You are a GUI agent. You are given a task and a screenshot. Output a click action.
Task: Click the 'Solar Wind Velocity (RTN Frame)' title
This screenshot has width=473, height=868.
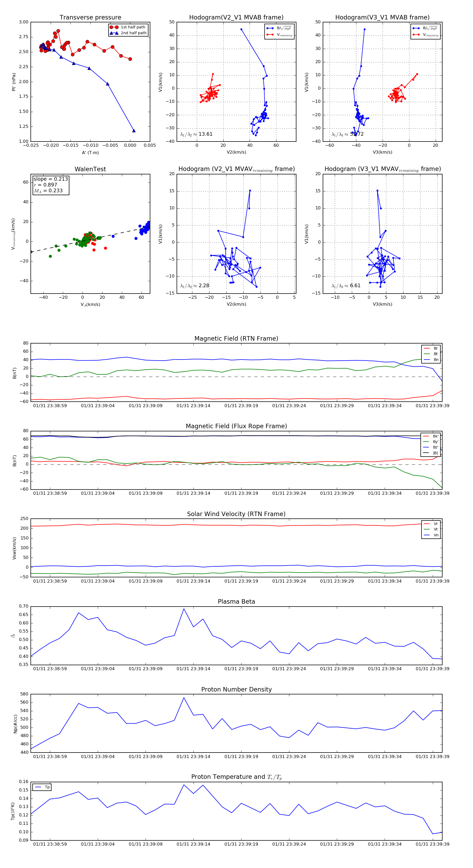tap(236, 514)
